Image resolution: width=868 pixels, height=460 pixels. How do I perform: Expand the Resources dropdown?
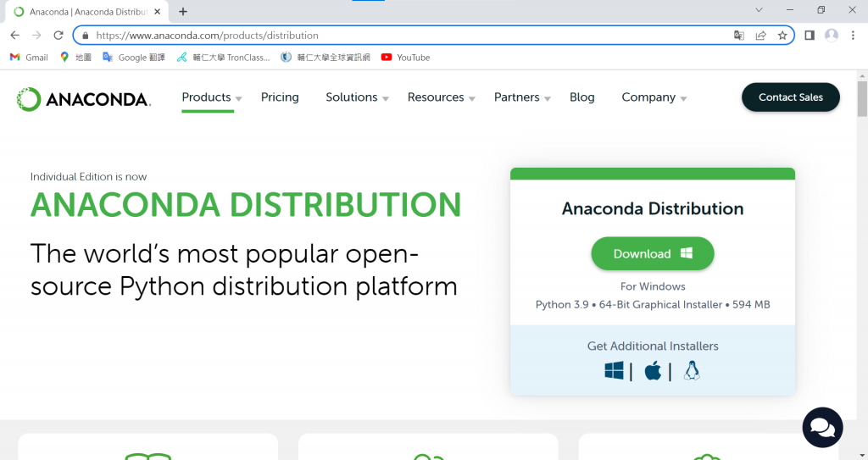tap(441, 97)
